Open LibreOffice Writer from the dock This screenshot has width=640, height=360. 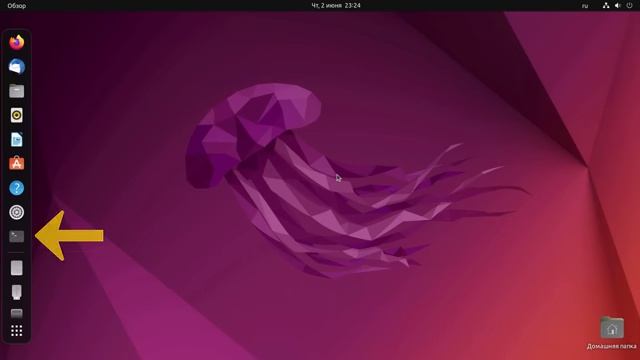click(17, 140)
